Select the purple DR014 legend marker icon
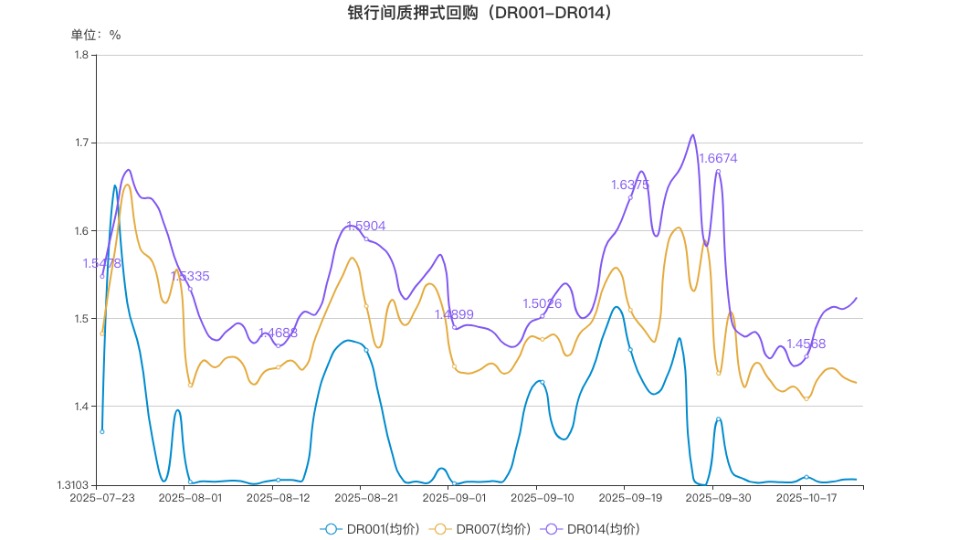This screenshot has height=540, width=959. tap(552, 529)
